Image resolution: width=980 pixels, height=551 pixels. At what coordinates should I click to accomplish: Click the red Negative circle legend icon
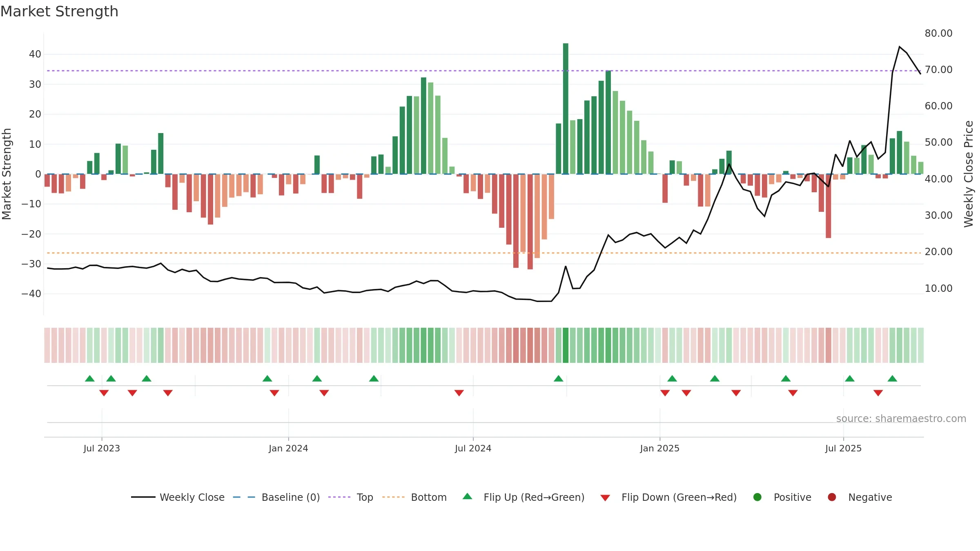832,497
